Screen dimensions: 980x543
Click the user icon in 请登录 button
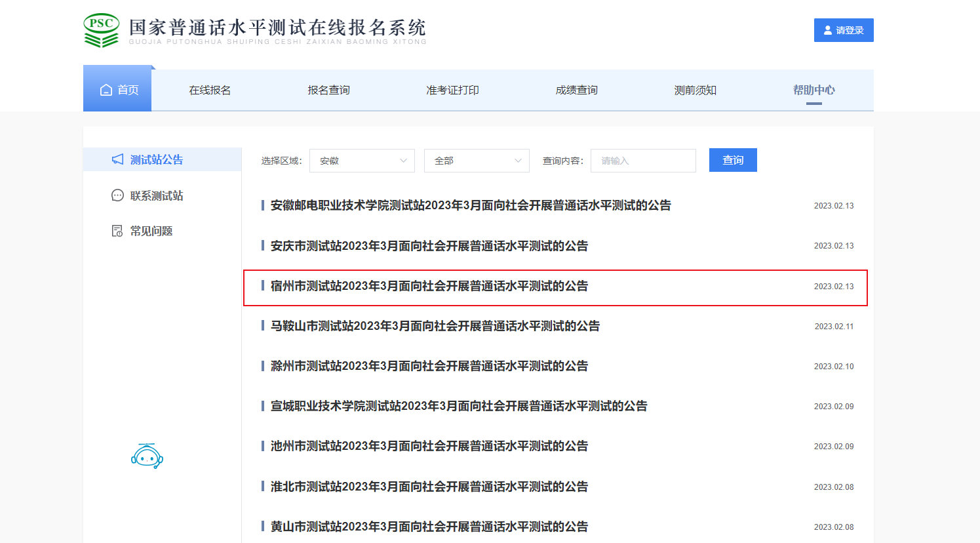828,30
